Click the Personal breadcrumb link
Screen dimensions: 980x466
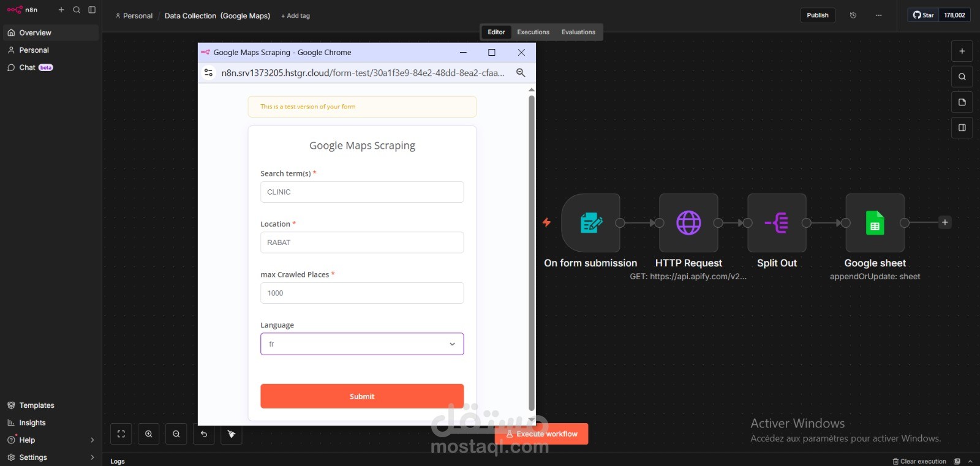coord(134,16)
